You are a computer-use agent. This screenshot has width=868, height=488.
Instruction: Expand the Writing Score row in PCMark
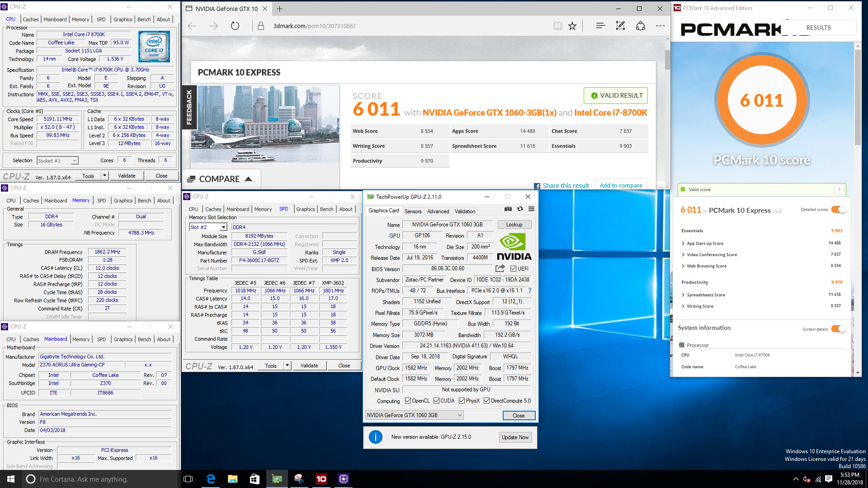[683, 306]
